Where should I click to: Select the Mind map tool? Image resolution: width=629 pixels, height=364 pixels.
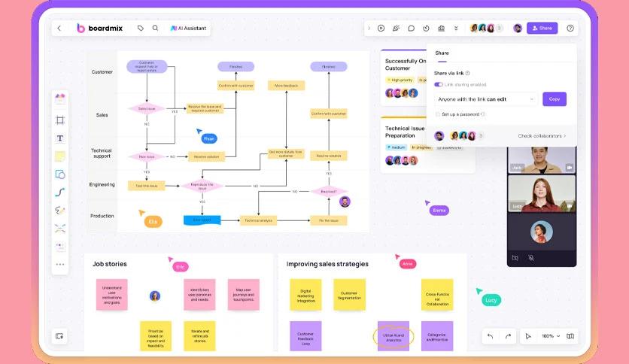pyautogui.click(x=60, y=229)
